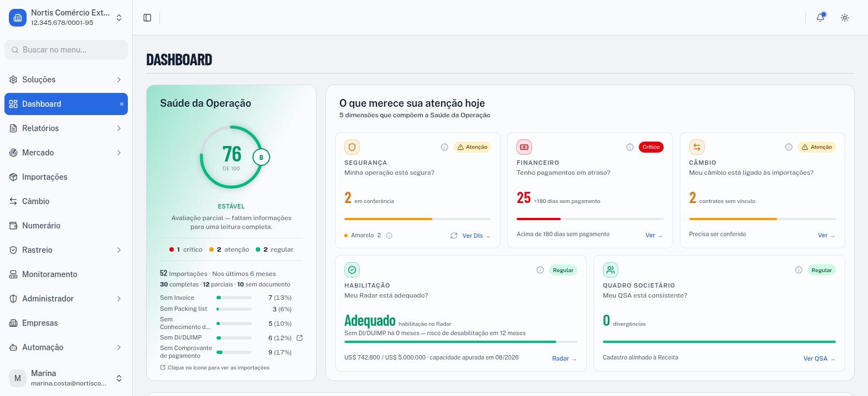Click the Administrador shield icon
This screenshot has width=868, height=396.
13,299
